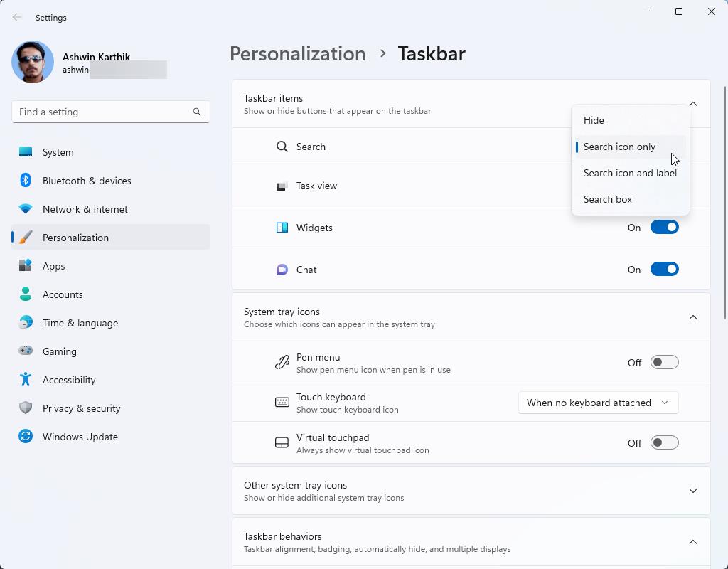
Task: Open Network & internet settings
Action: pyautogui.click(x=110, y=209)
